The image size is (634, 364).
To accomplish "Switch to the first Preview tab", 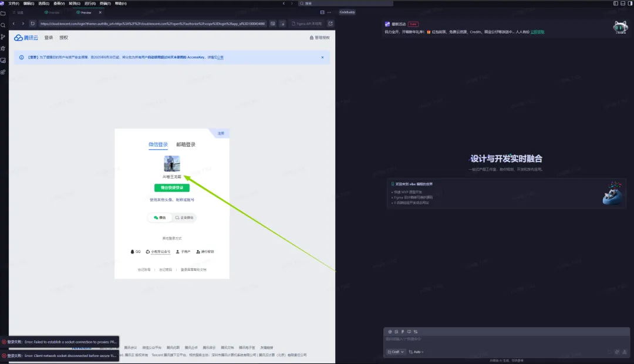I will tap(52, 12).
